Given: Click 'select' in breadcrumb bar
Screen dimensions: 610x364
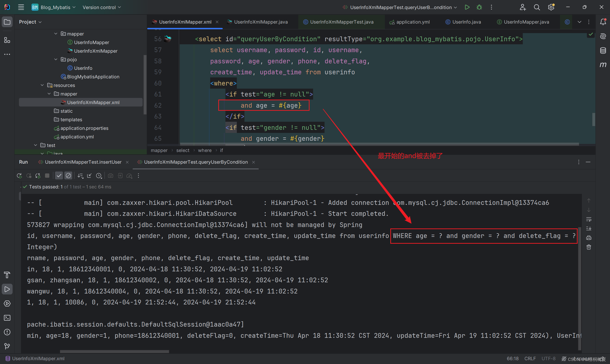Looking at the screenshot, I should 183,150.
